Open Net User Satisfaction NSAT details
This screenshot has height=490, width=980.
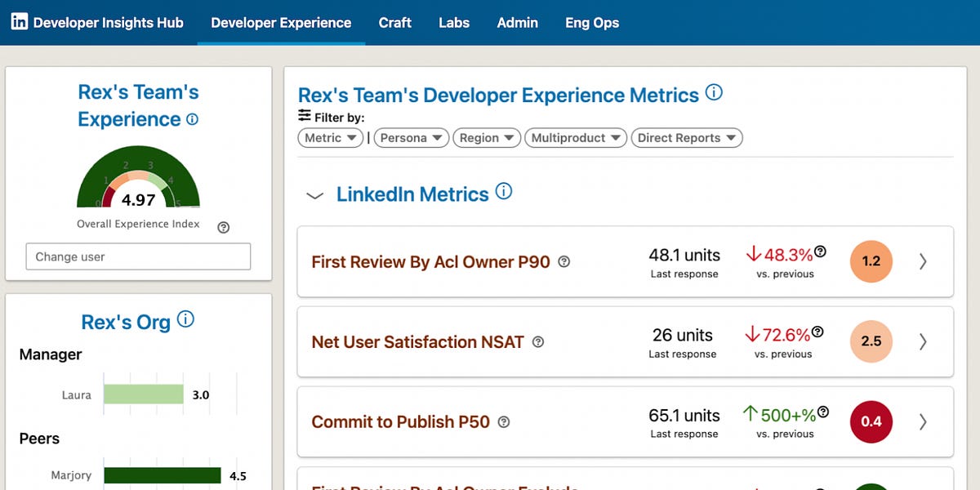coord(924,341)
